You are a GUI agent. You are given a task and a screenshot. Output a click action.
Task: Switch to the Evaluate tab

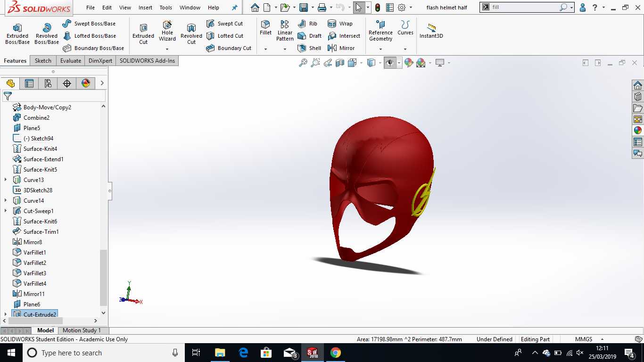click(71, 60)
